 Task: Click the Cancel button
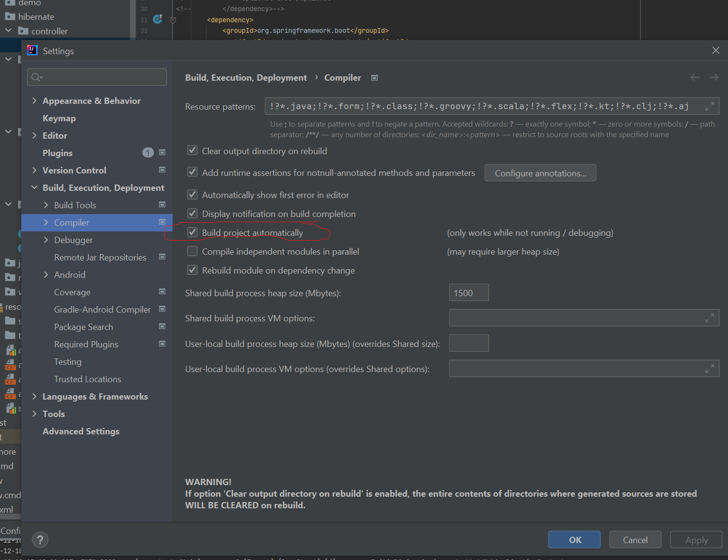point(635,540)
